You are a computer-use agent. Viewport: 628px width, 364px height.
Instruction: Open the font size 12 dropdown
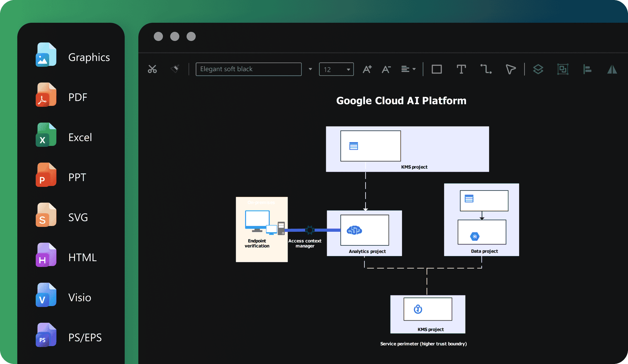(x=336, y=69)
